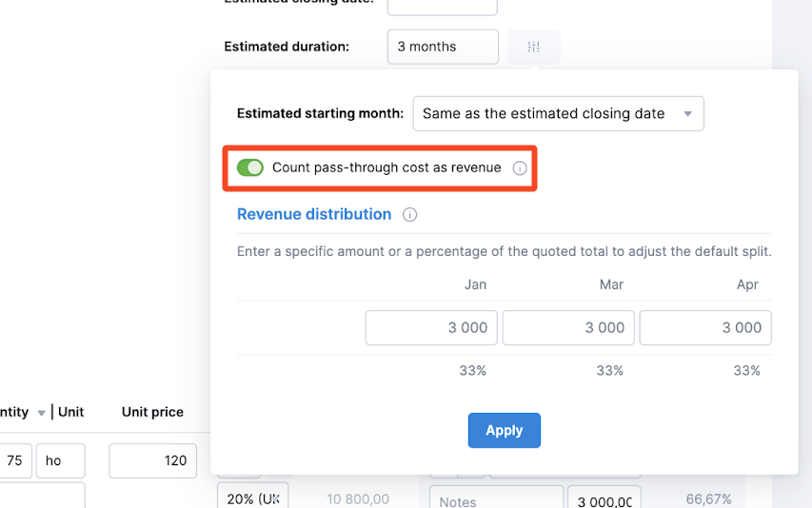Image resolution: width=812 pixels, height=508 pixels.
Task: Click the Notes input field
Action: click(497, 499)
